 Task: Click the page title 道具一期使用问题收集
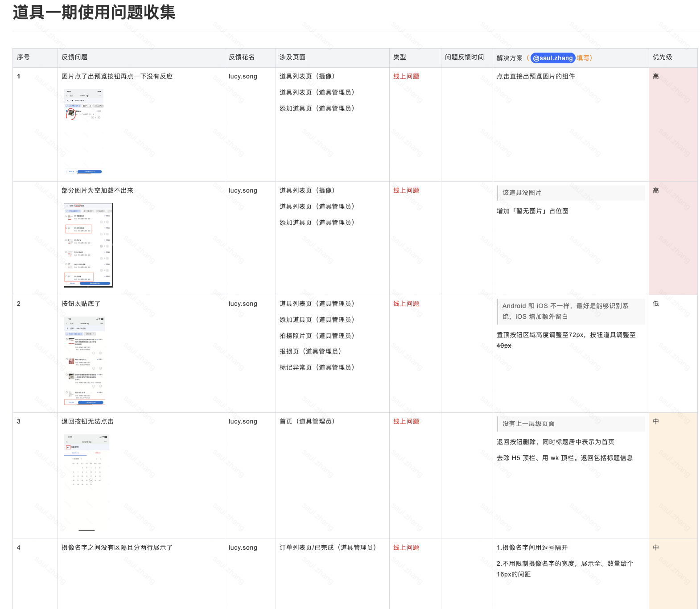pyautogui.click(x=94, y=12)
